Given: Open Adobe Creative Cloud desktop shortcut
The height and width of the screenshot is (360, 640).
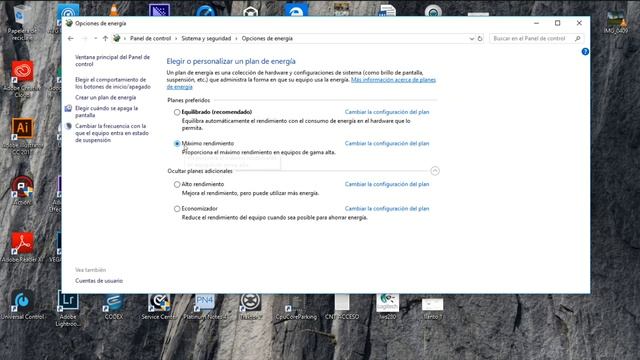Looking at the screenshot, I should [x=22, y=79].
